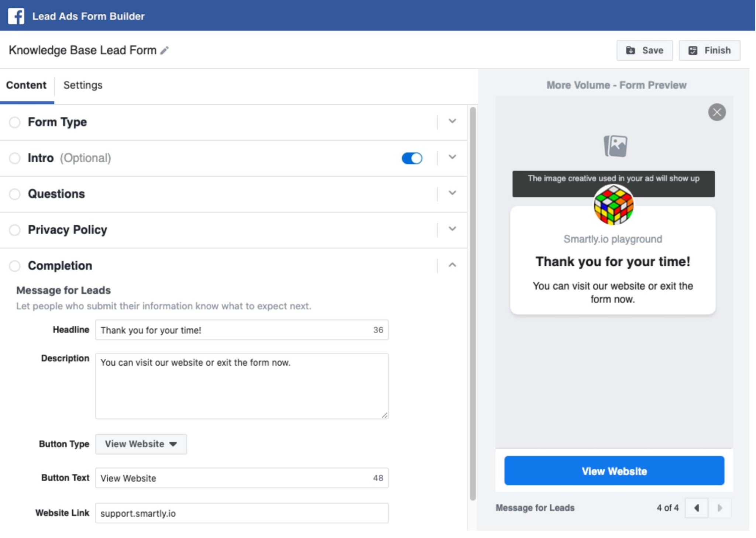Expand the Privacy Policy section
Viewport: 756px width, 538px height.
pos(451,229)
